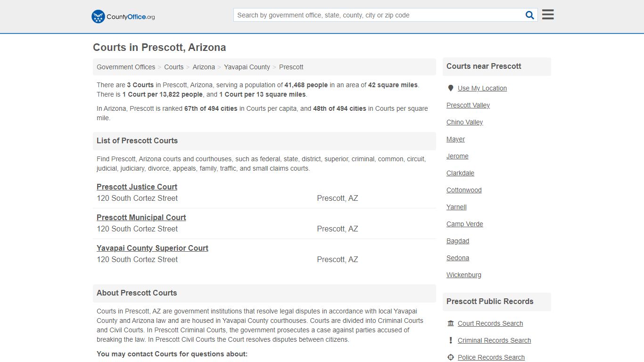Click the exclamation icon beside Criminal Records Search
The image size is (644, 362).
click(450, 340)
